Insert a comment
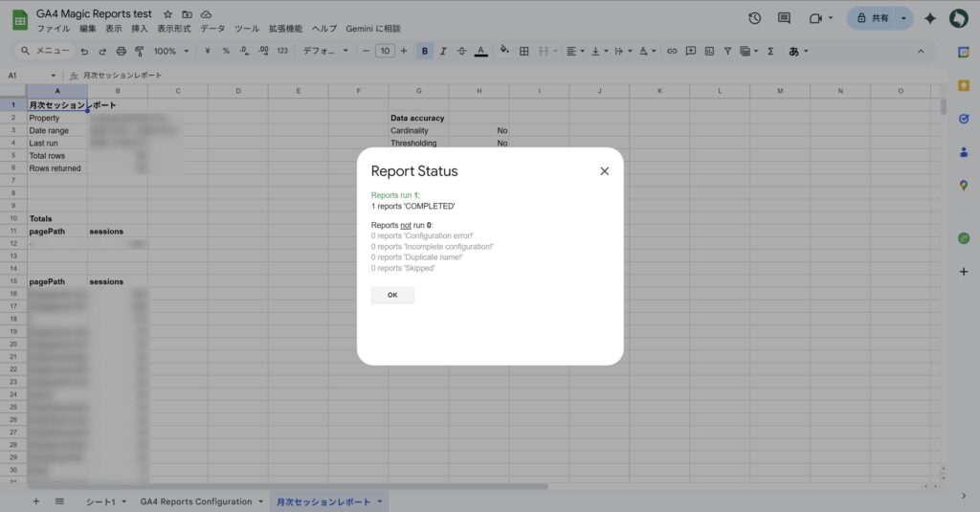 click(x=691, y=52)
